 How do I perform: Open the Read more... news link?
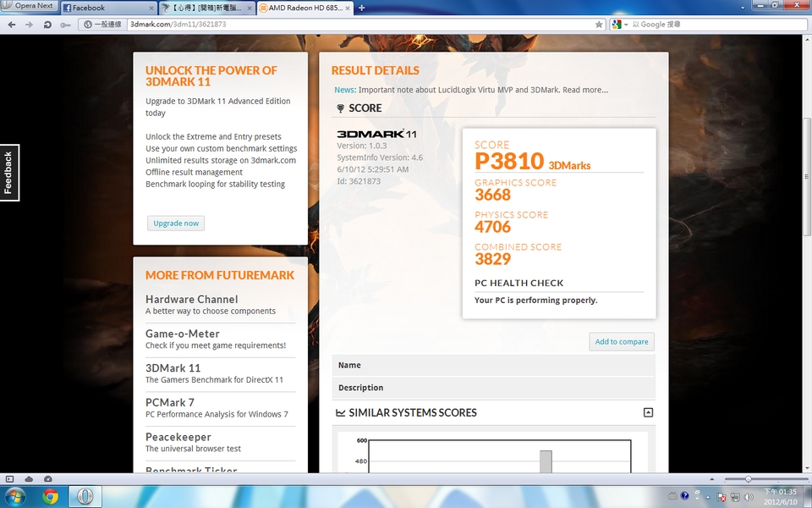pos(585,90)
